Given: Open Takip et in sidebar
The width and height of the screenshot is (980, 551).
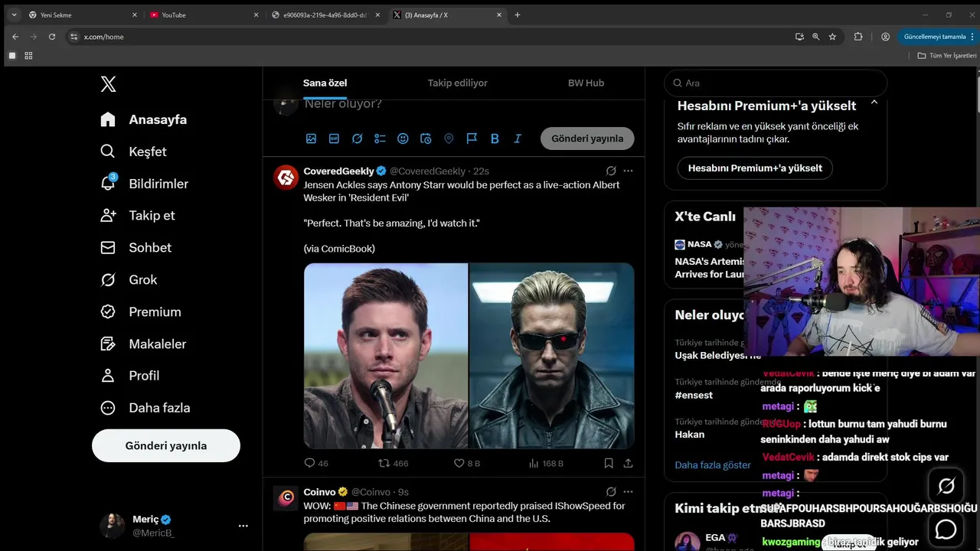Looking at the screenshot, I should click(138, 216).
